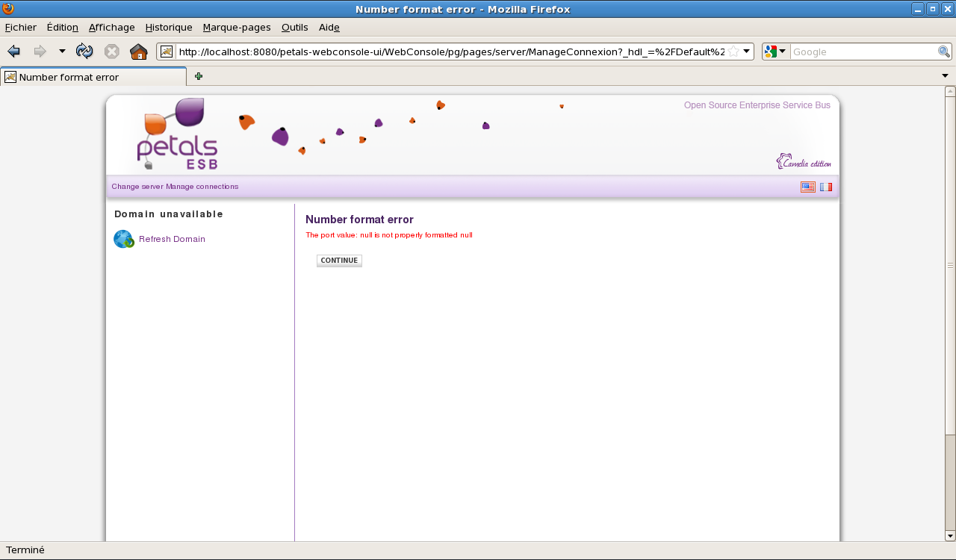This screenshot has height=560, width=956.
Task: Open the Google search engine dropdown
Action: click(x=775, y=52)
